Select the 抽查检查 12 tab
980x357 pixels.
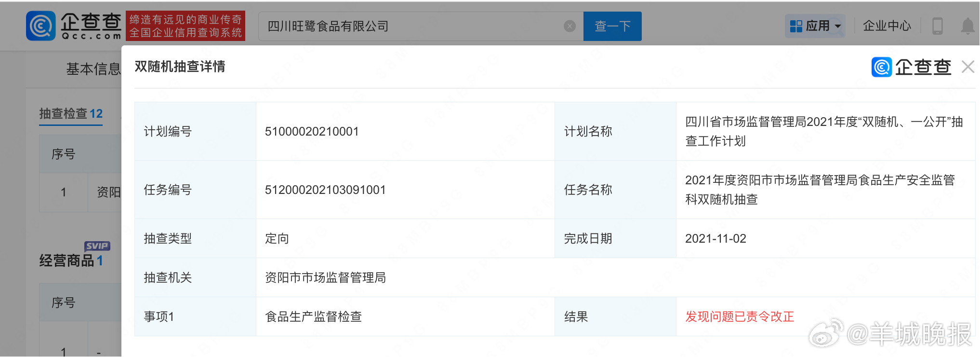pos(71,114)
